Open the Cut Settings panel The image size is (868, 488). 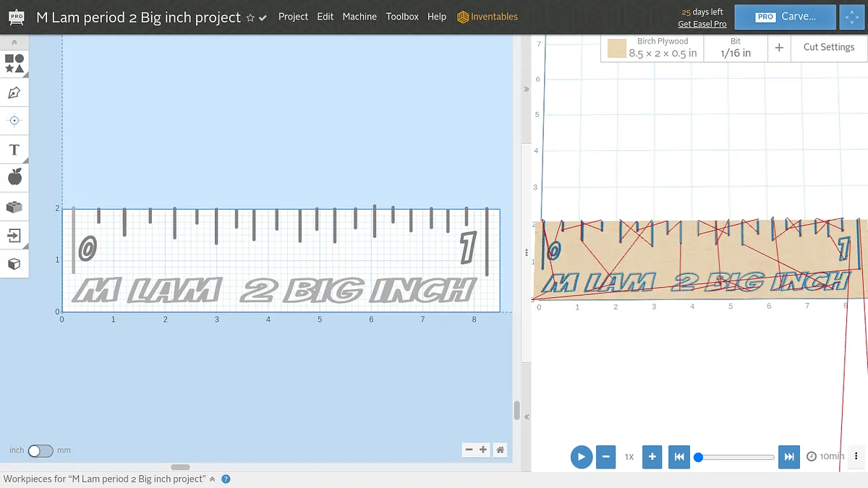[x=828, y=47]
